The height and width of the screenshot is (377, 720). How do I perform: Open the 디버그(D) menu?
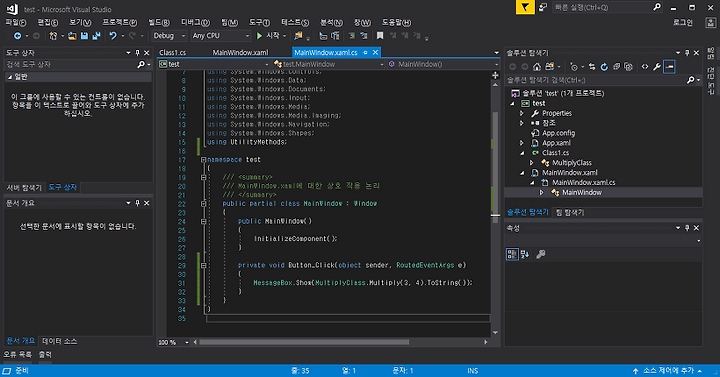[x=195, y=23]
